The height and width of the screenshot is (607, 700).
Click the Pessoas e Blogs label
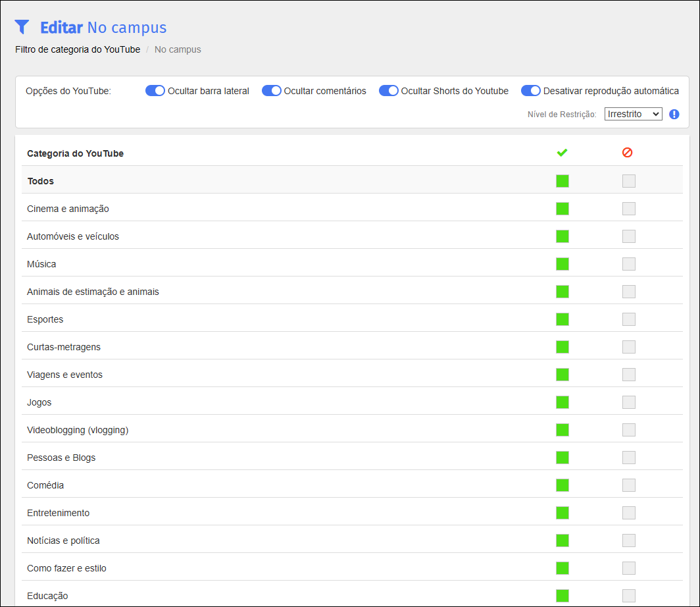tap(61, 458)
